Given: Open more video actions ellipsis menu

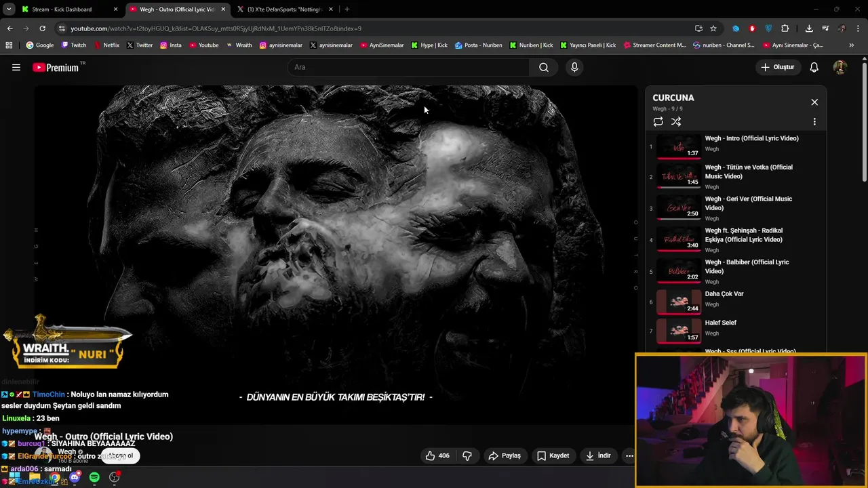Looking at the screenshot, I should click(x=629, y=455).
